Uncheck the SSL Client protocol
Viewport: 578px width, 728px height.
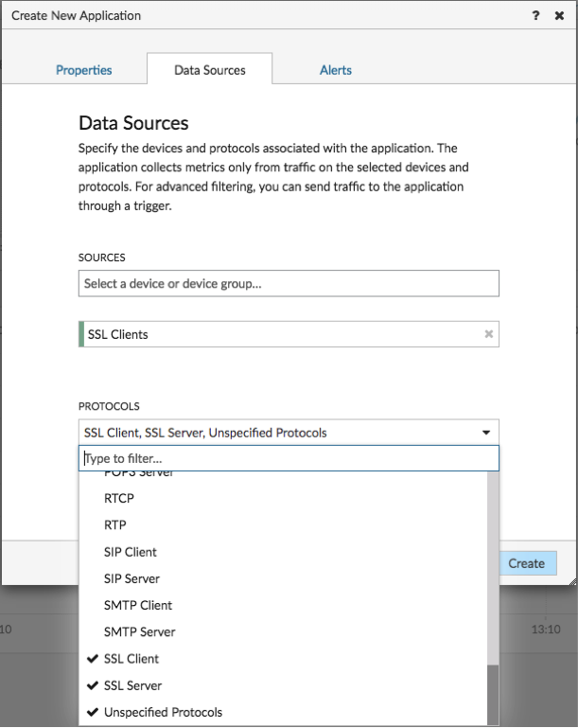click(283, 658)
